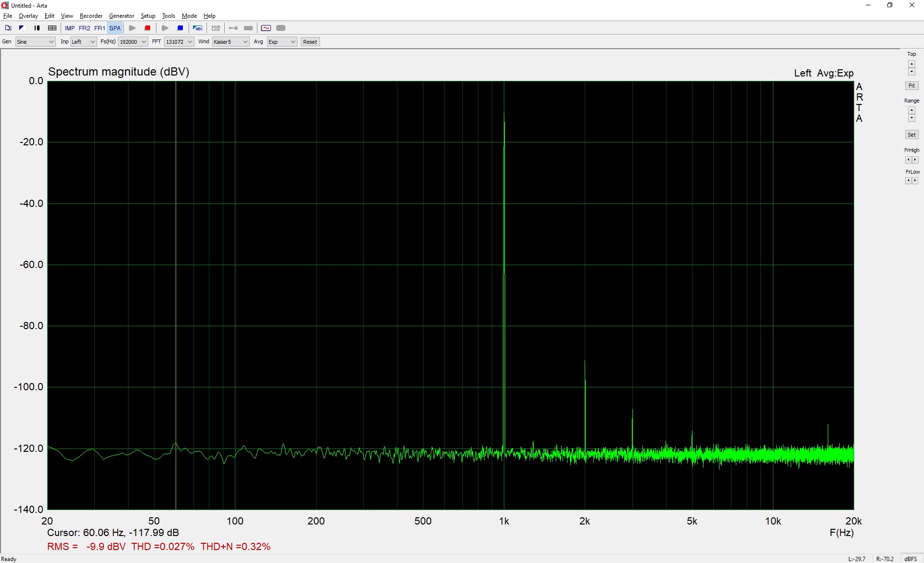Viewport: 924px width, 563px height.
Task: Click the Spectrum magnitude (dBV) title
Action: tap(119, 72)
